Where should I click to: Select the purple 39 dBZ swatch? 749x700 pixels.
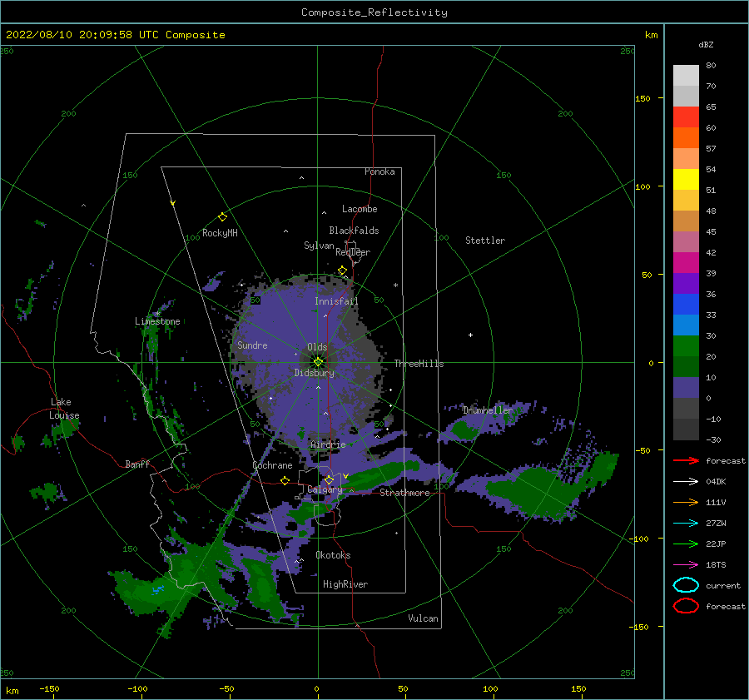(686, 283)
